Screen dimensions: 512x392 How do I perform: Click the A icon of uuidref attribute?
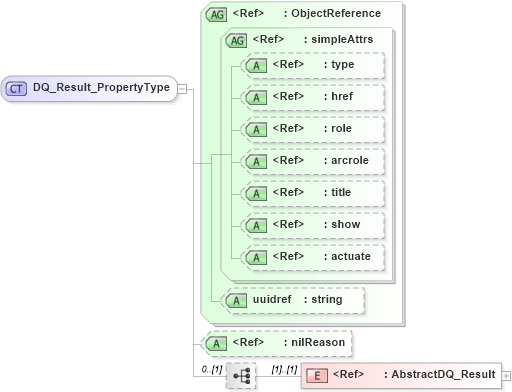click(236, 301)
